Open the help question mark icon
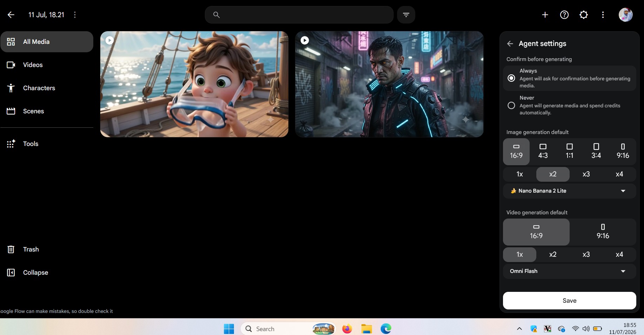Viewport: 644px width, 335px height. pos(564,15)
